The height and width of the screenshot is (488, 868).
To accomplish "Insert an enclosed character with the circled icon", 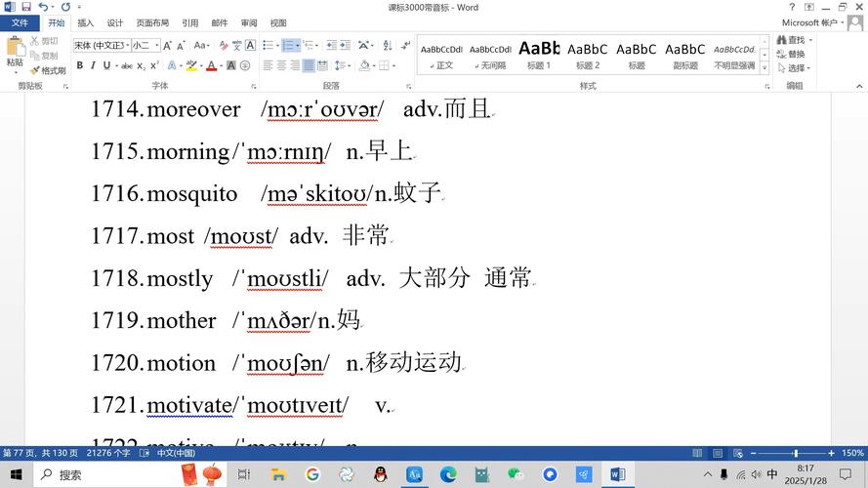I will pyautogui.click(x=245, y=65).
